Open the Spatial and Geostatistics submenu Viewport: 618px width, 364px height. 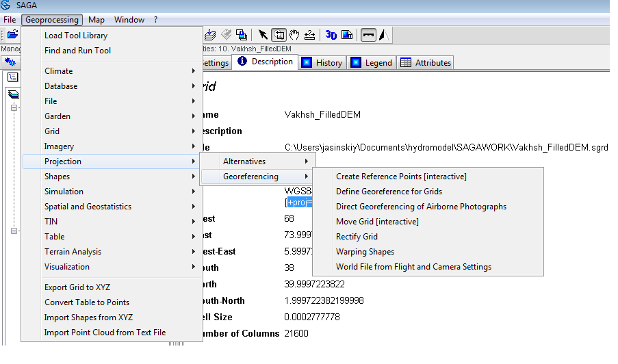click(x=88, y=207)
